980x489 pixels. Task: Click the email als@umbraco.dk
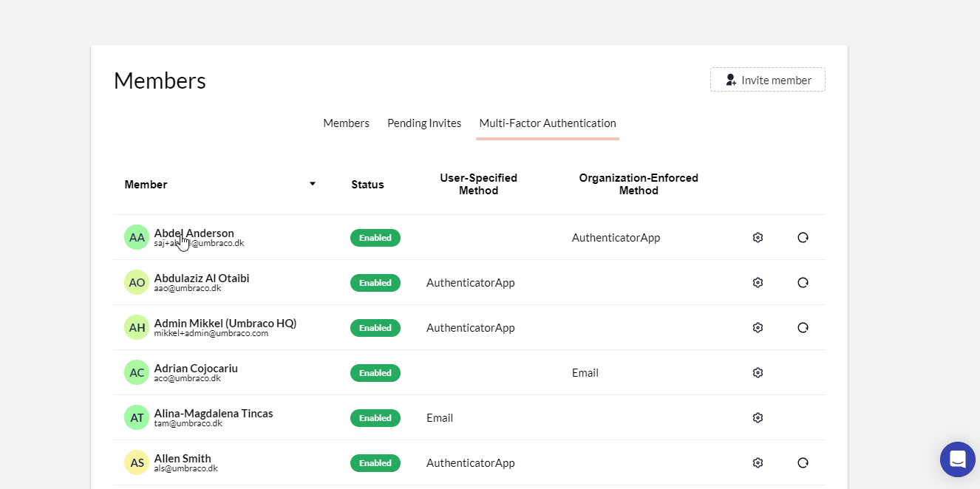(x=186, y=468)
